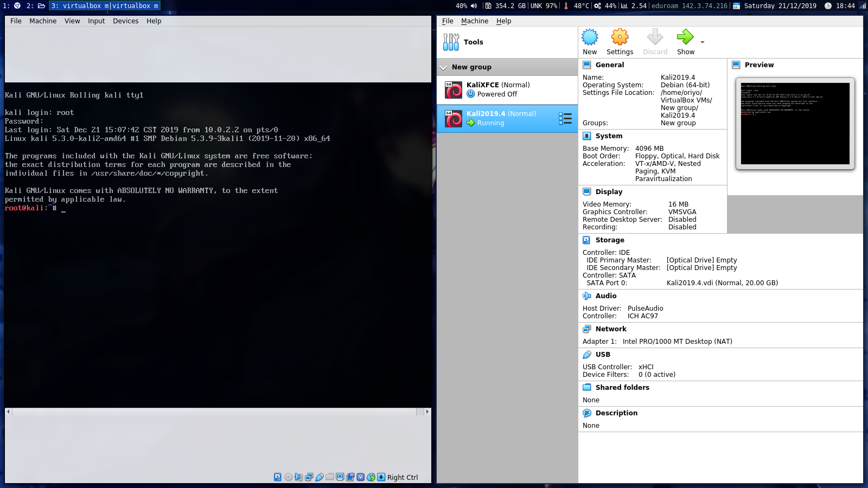This screenshot has width=868, height=488.
Task: Select the running Kali2019.4 machine
Action: [507, 119]
